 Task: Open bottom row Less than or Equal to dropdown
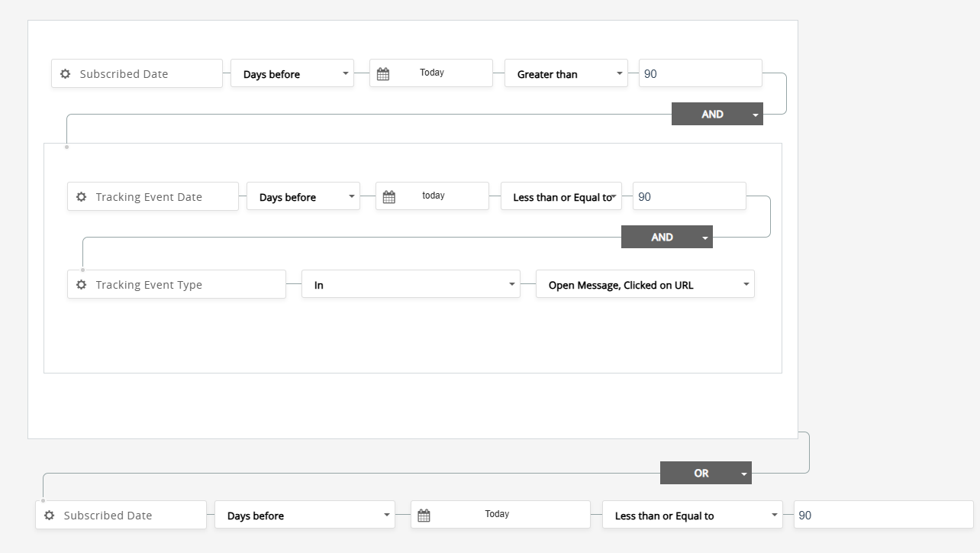click(691, 516)
